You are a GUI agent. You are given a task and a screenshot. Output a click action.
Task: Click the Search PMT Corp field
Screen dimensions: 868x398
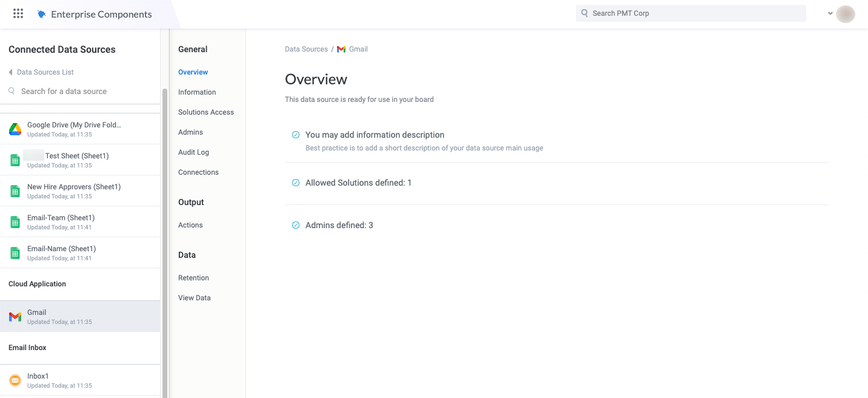point(690,13)
